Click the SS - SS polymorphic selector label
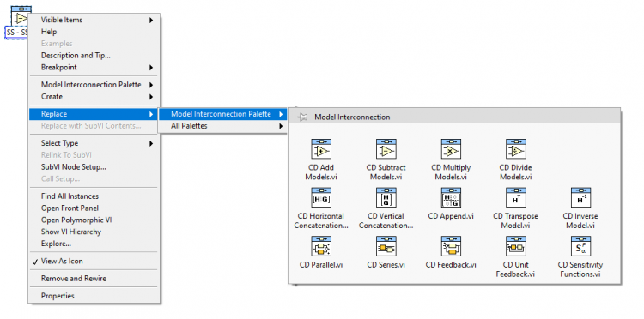The width and height of the screenshot is (644, 319). (16, 32)
